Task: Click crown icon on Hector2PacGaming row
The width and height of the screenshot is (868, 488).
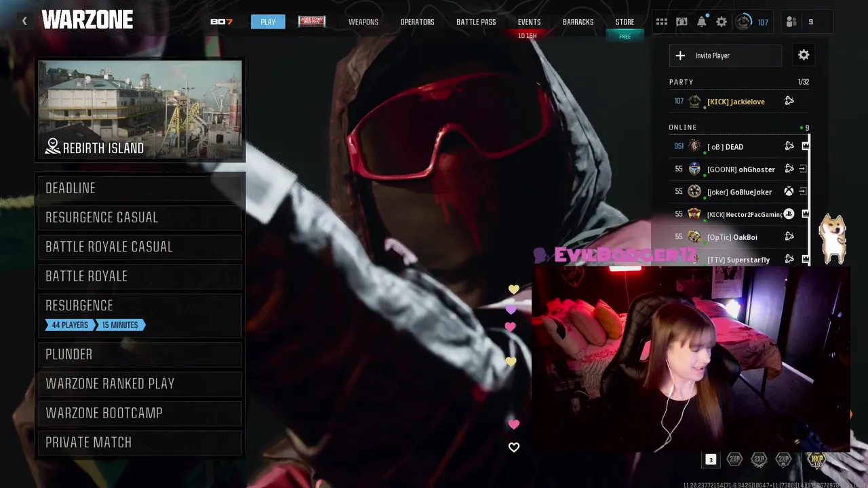Action: [x=805, y=213]
